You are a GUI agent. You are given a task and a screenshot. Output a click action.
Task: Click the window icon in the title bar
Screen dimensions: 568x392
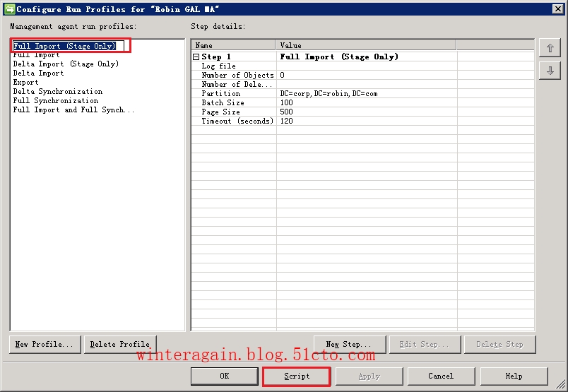[9, 9]
